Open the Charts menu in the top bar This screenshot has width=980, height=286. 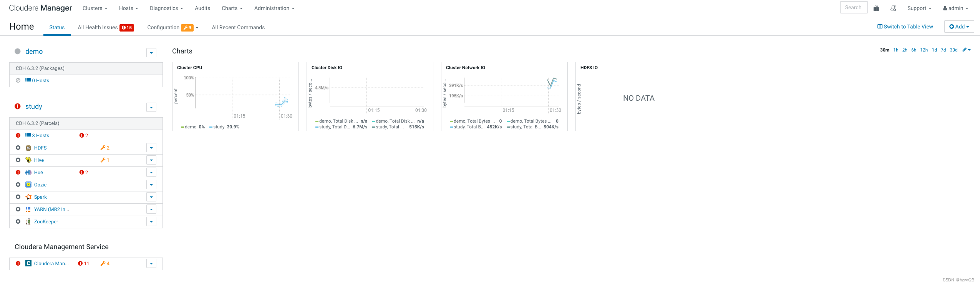pos(232,8)
